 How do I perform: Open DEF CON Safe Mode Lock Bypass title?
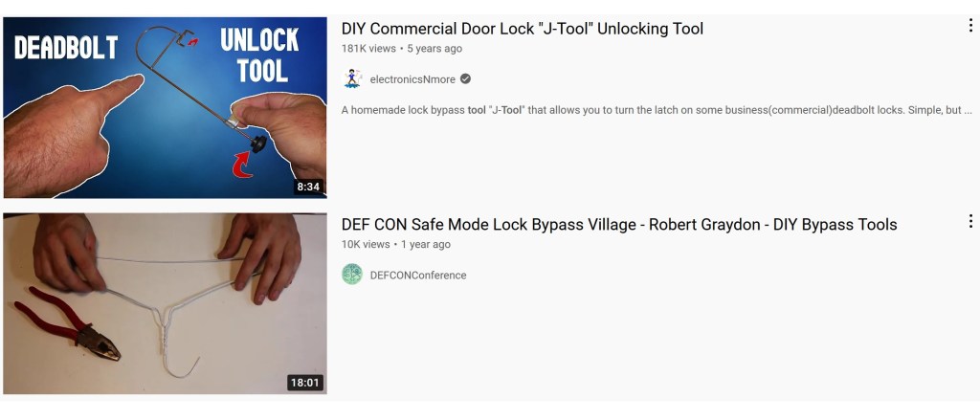tap(619, 225)
